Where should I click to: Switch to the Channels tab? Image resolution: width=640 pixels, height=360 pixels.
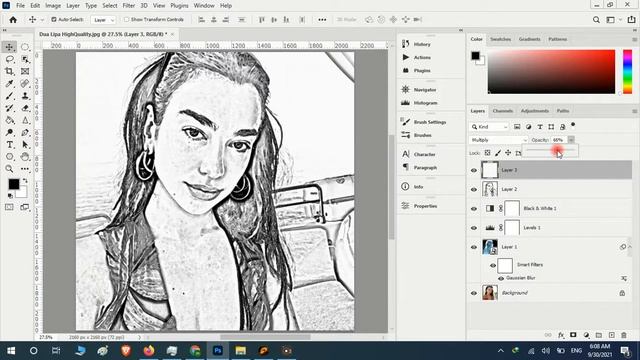pos(502,111)
